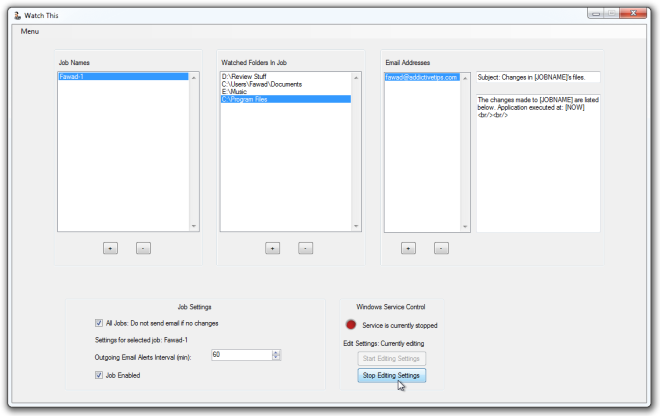The image size is (660, 416).
Task: Toggle All Jobs do not send email checkbox
Action: 99,323
